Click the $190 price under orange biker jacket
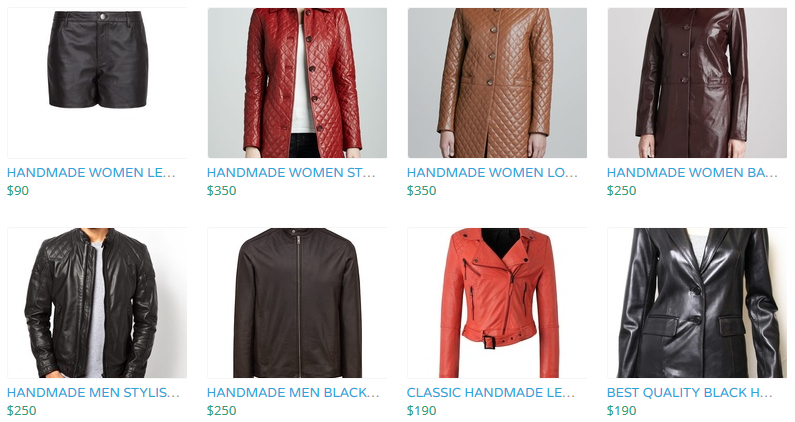The height and width of the screenshot is (422, 795). click(x=421, y=411)
